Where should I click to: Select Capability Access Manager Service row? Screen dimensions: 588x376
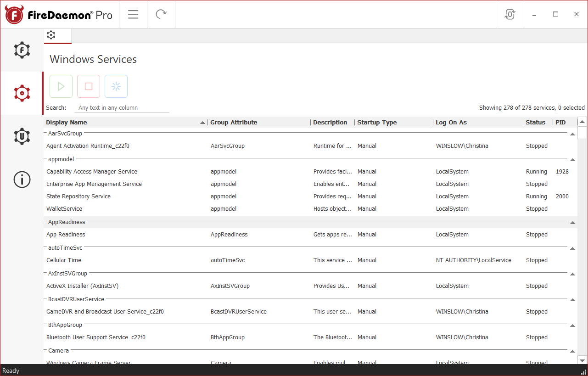point(310,172)
